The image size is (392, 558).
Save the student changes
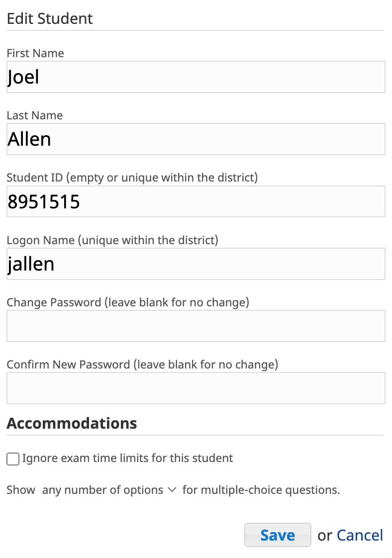[x=278, y=535]
